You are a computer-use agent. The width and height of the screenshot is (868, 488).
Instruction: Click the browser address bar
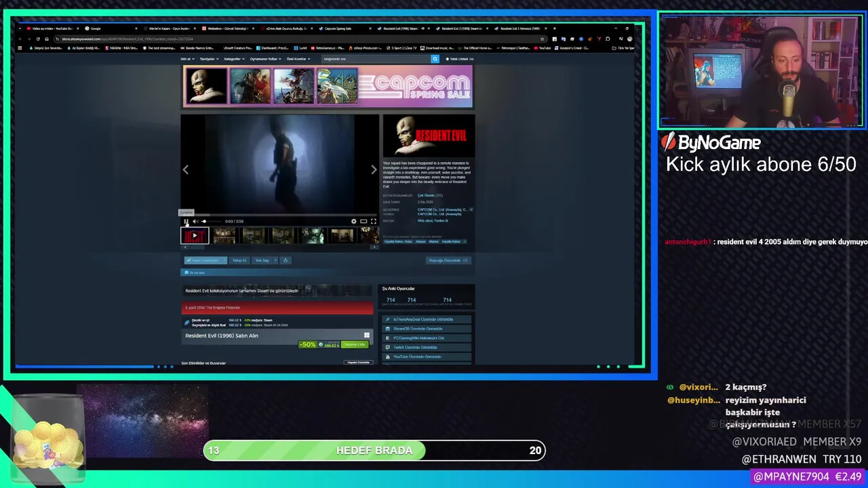(x=298, y=39)
